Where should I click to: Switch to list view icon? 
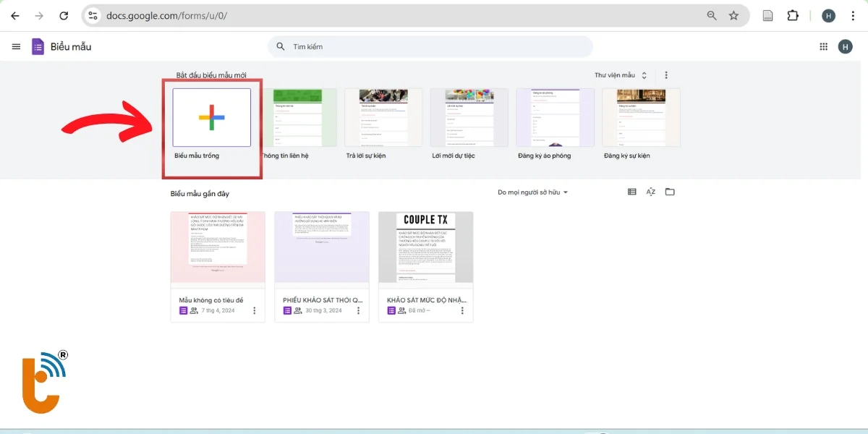click(x=632, y=192)
